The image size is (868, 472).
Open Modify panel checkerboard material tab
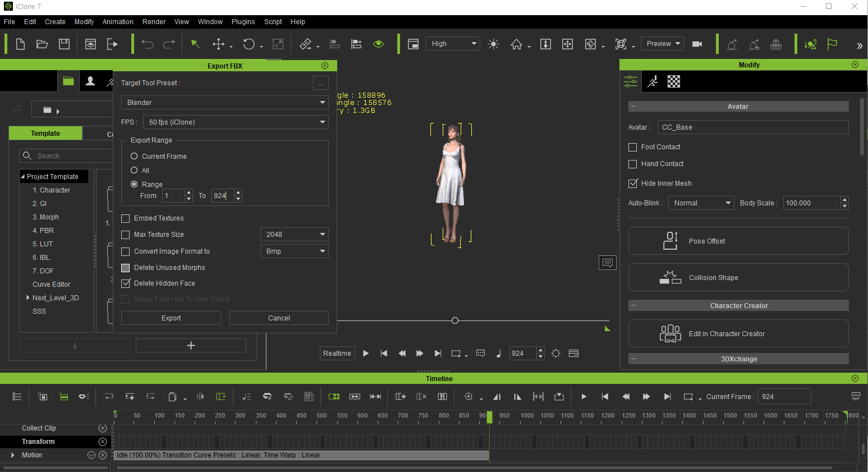[x=674, y=81]
